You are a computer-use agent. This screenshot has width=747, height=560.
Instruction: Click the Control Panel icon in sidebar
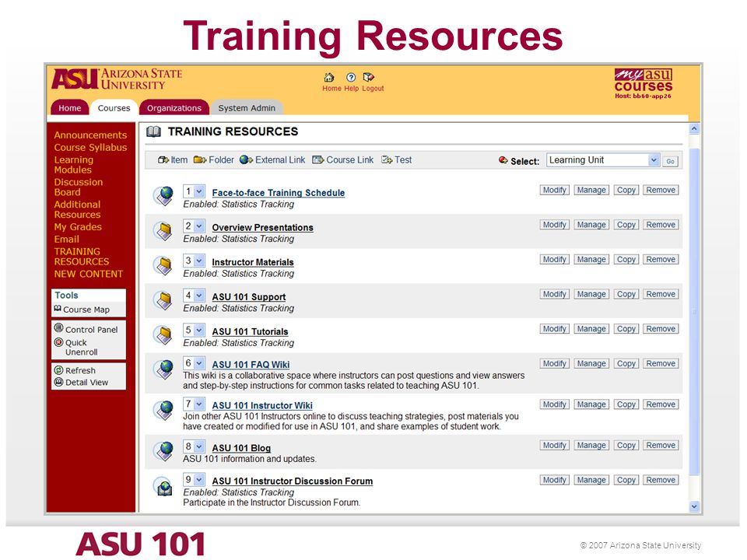(58, 328)
